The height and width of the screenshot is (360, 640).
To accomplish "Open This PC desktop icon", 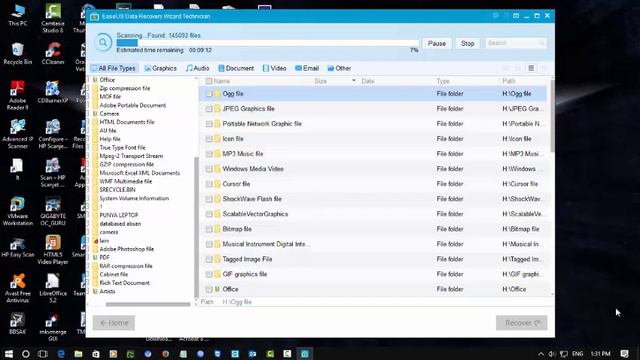I will pyautogui.click(x=18, y=16).
